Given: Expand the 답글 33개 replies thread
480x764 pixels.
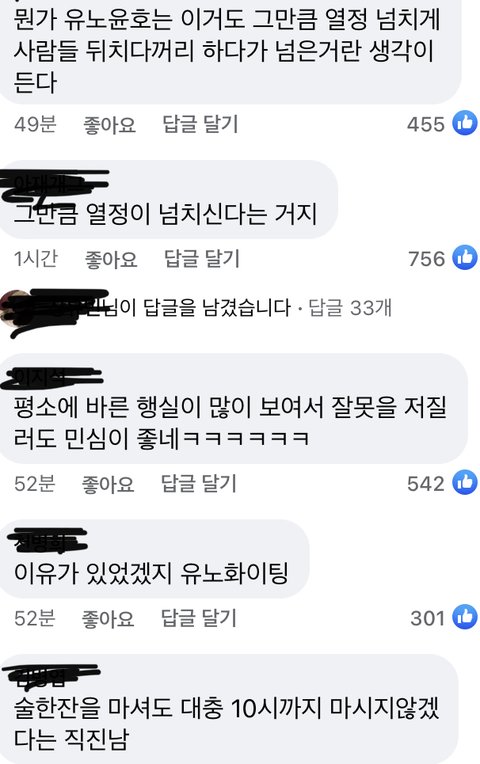Looking at the screenshot, I should click(350, 307).
